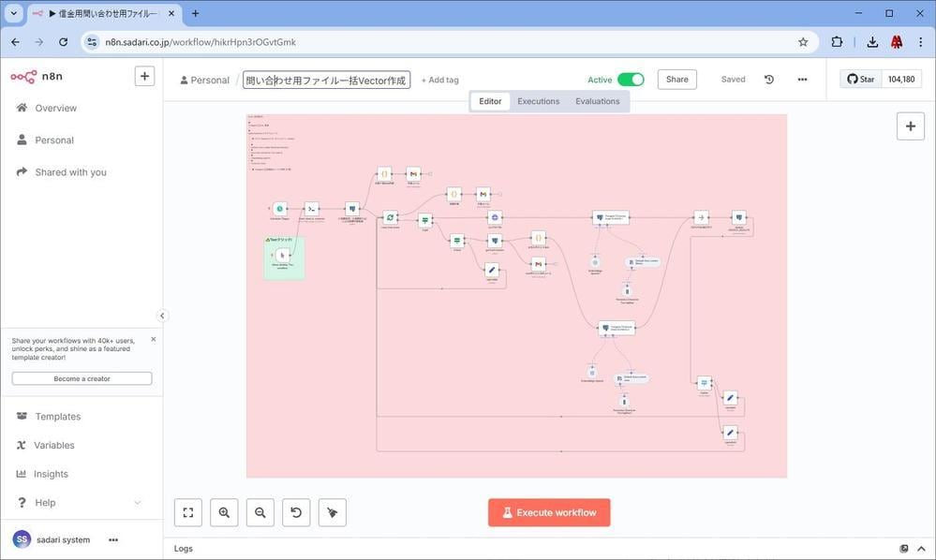
Task: Open the browser downloads icon
Action: (x=872, y=42)
